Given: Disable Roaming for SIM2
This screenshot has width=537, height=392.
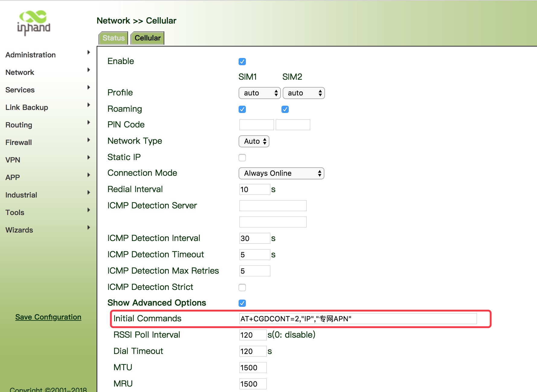Looking at the screenshot, I should 285,109.
